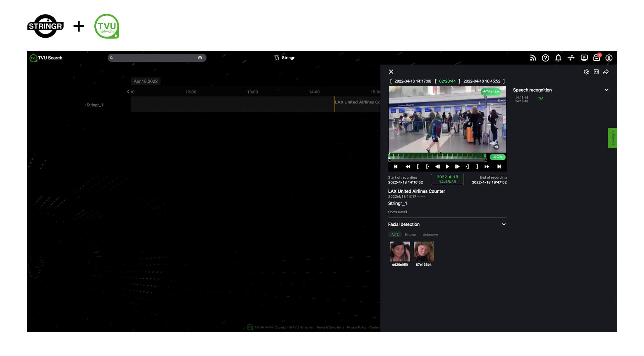644x356 pixels.
Task: Open the RSS feed icon in the header
Action: click(533, 58)
